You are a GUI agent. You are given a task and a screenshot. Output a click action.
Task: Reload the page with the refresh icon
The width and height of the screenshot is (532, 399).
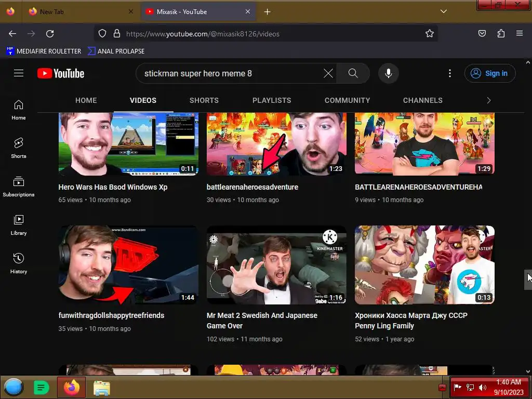click(50, 34)
